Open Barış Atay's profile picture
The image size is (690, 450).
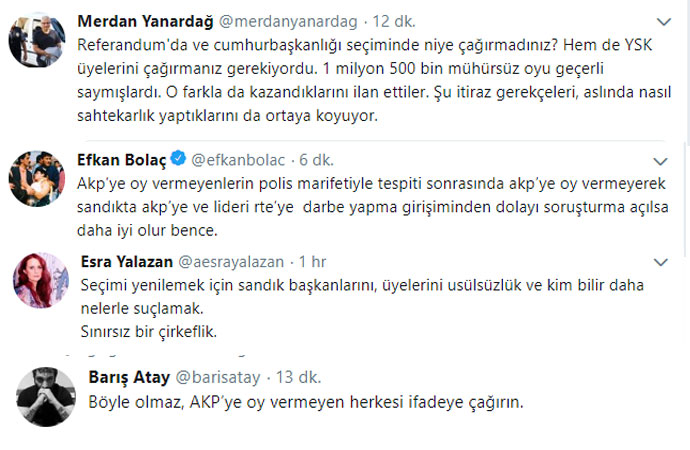pyautogui.click(x=44, y=394)
